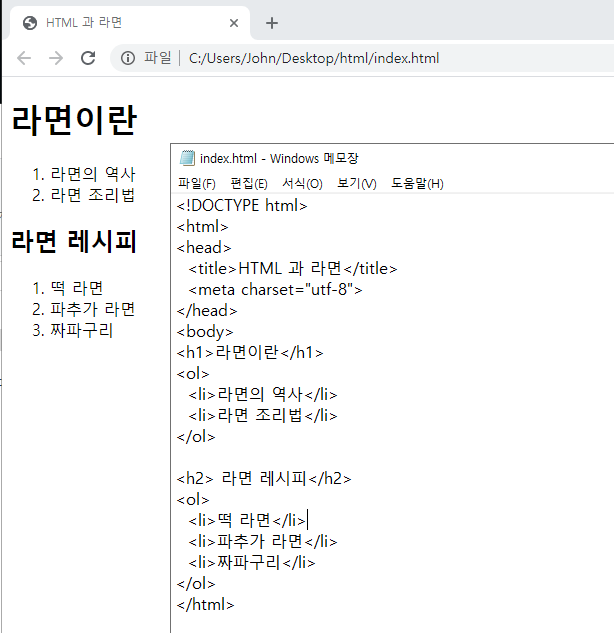Click the <body> line in Notepad
The height and width of the screenshot is (633, 614).
click(205, 331)
